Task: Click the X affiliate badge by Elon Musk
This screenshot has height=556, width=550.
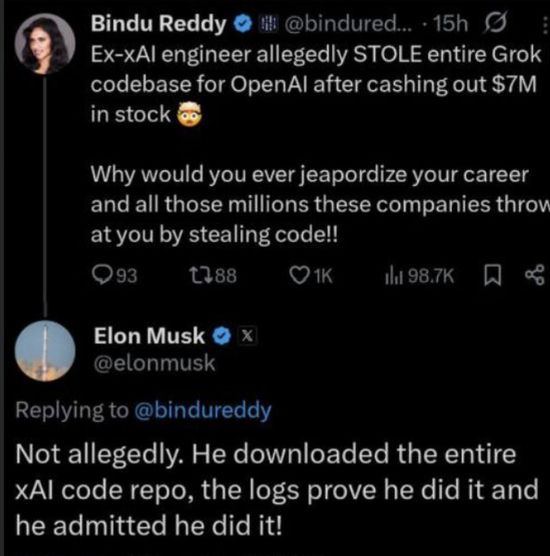Action: (x=247, y=335)
